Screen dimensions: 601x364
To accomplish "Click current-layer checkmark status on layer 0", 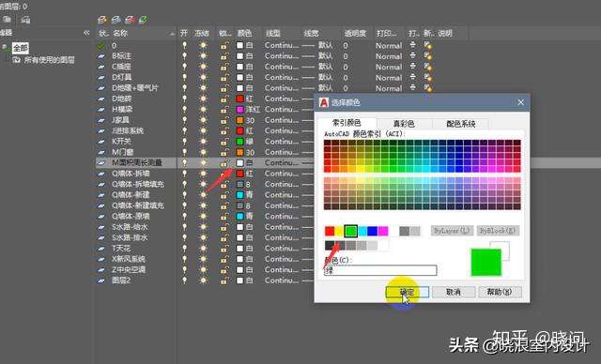I will click(101, 45).
